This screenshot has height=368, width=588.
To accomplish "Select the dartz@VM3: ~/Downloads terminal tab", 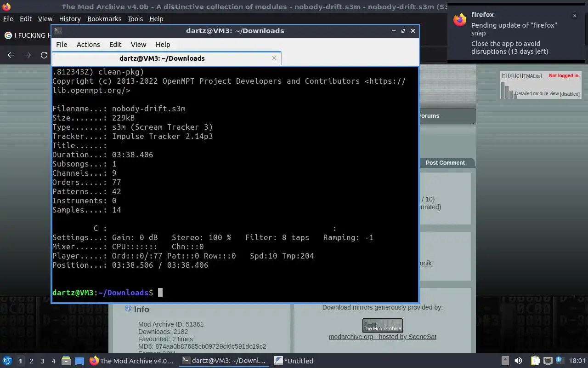I will click(166, 58).
